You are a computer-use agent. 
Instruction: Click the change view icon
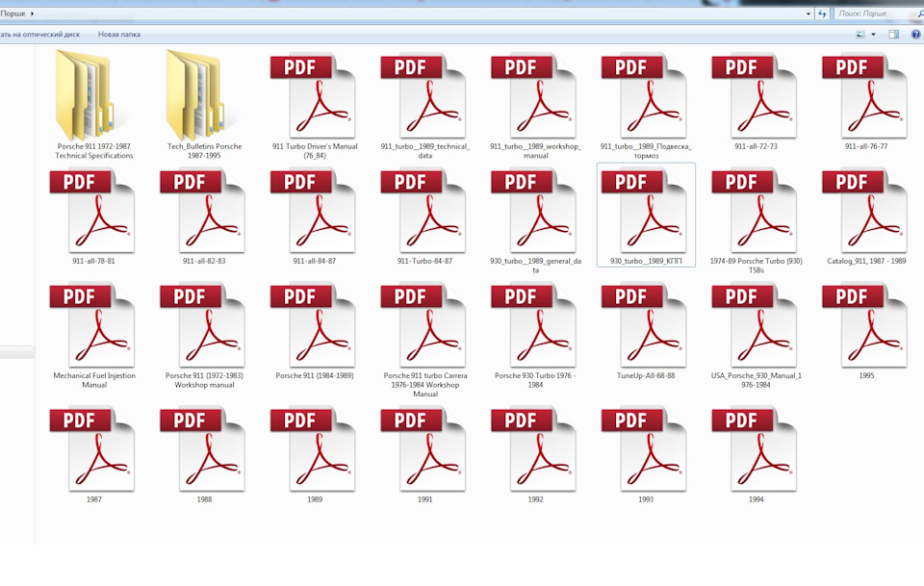(860, 34)
